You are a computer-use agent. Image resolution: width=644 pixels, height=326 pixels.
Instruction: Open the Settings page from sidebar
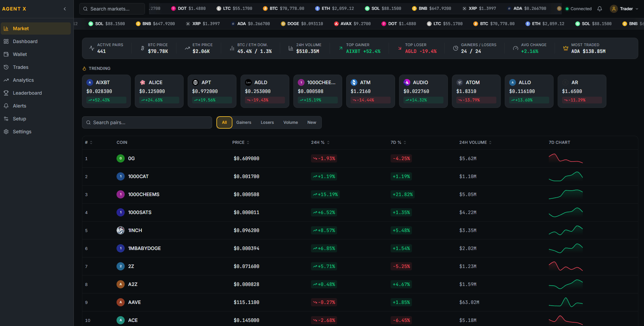[x=6, y=132]
